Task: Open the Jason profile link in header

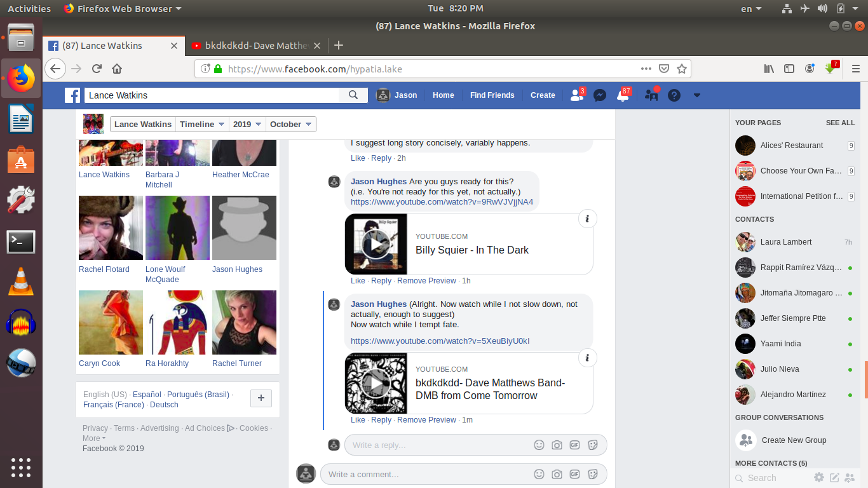Action: point(397,95)
